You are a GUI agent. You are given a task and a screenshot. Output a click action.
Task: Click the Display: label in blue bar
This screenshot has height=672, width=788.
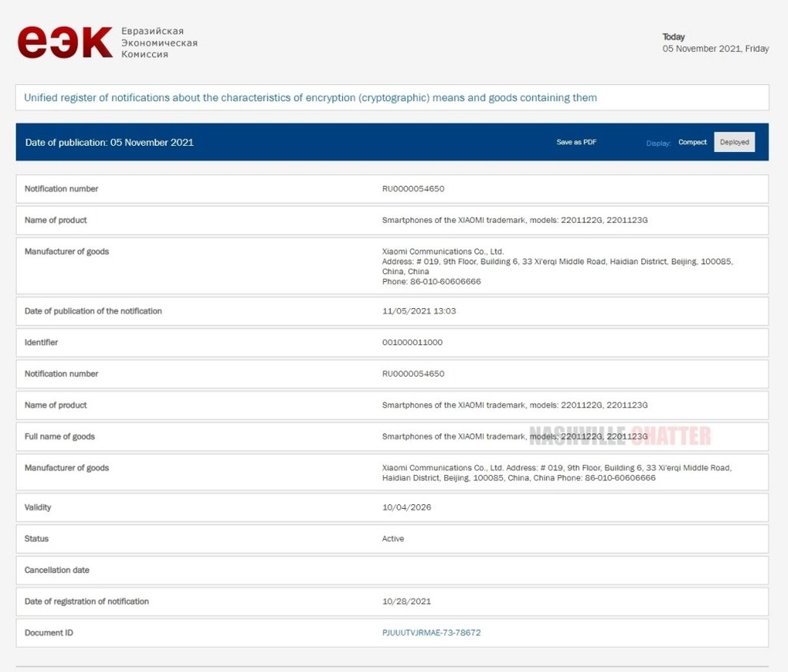(658, 143)
